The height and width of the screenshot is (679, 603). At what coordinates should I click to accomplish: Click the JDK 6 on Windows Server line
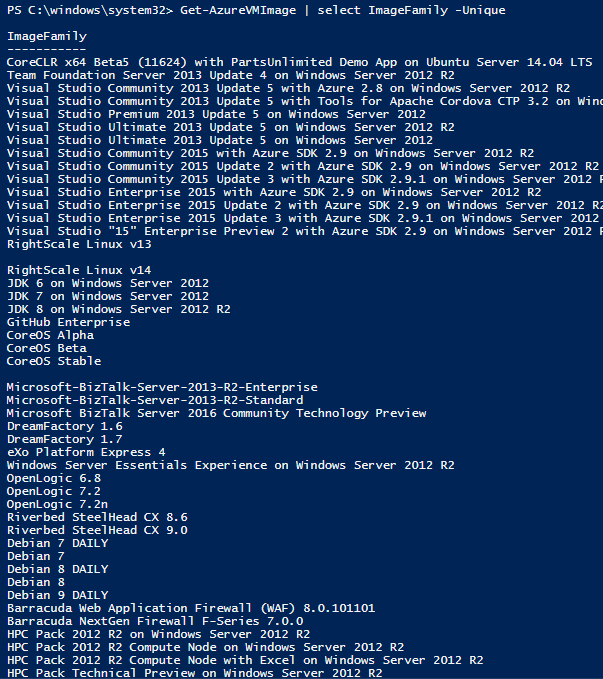108,283
